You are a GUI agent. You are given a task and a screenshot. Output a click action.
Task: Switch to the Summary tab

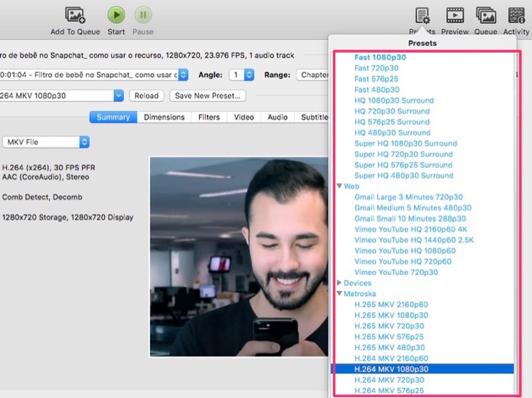click(x=114, y=117)
